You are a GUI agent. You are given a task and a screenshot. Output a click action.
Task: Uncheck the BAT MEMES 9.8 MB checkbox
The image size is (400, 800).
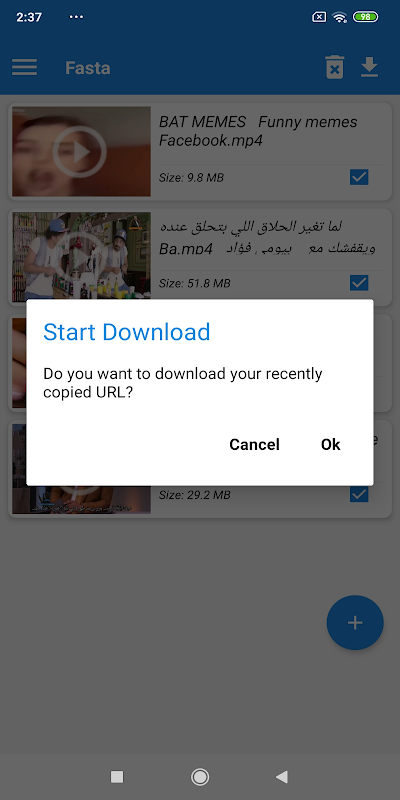(x=359, y=177)
